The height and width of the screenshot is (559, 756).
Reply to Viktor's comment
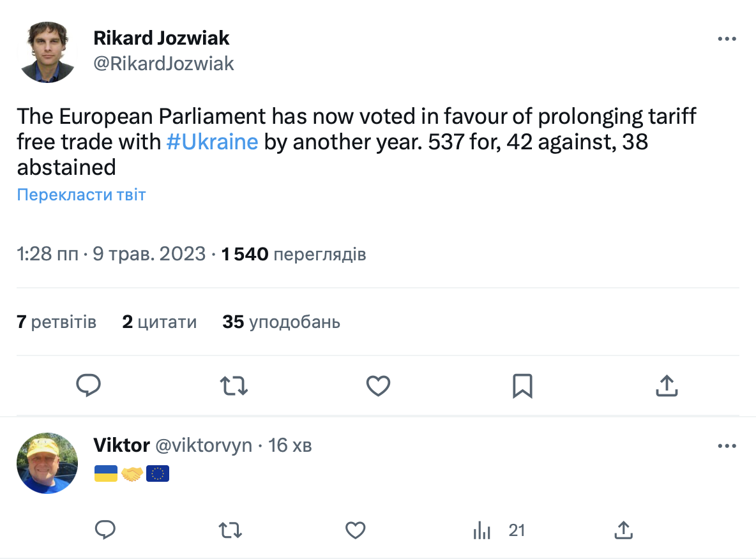105,530
